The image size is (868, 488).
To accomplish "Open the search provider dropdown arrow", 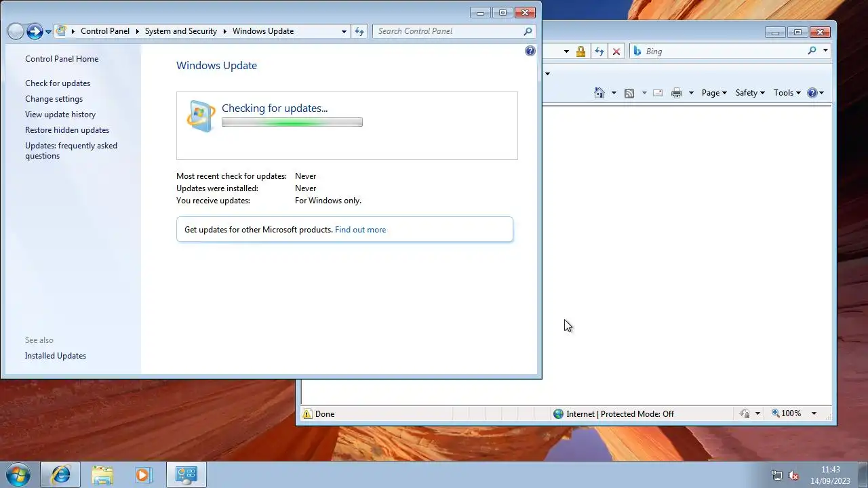I will pos(825,51).
